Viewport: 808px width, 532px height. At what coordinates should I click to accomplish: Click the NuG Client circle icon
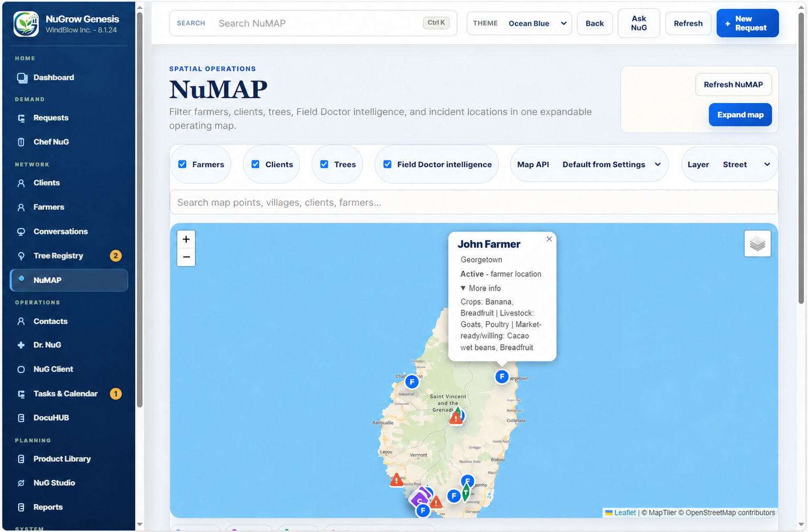[21, 369]
